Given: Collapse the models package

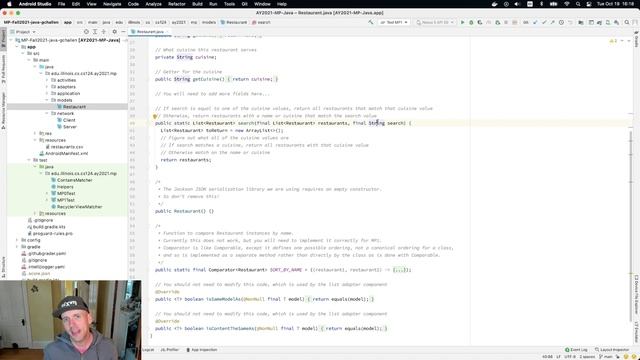Looking at the screenshot, I should pyautogui.click(x=47, y=100).
